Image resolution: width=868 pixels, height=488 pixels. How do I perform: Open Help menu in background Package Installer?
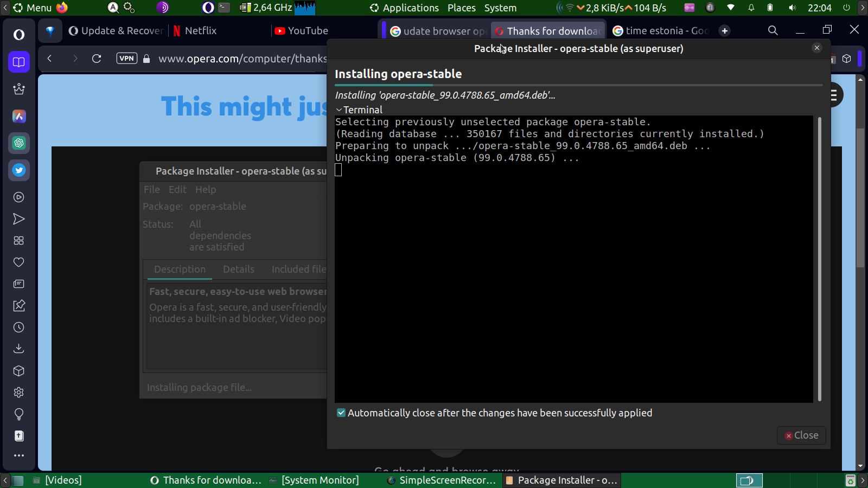pyautogui.click(x=206, y=189)
